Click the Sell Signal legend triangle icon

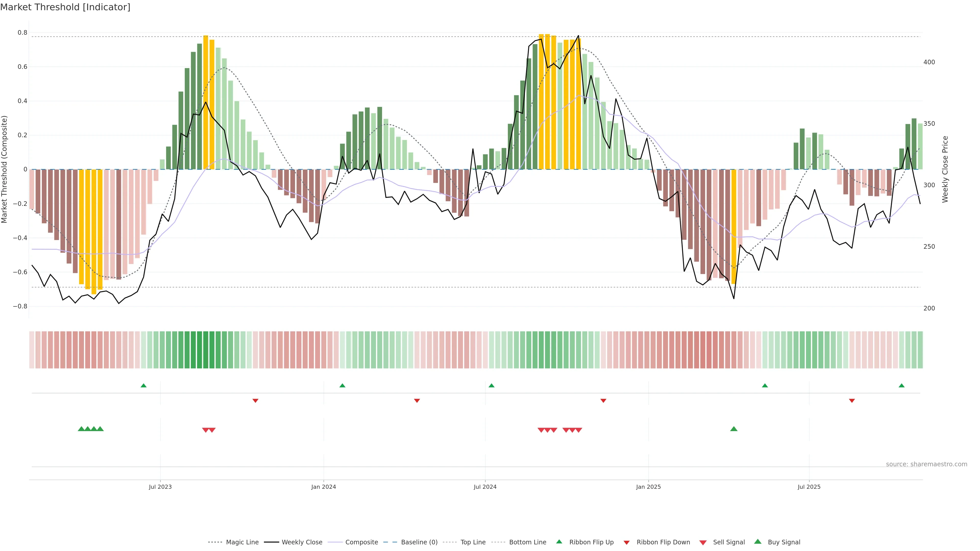pos(703,543)
